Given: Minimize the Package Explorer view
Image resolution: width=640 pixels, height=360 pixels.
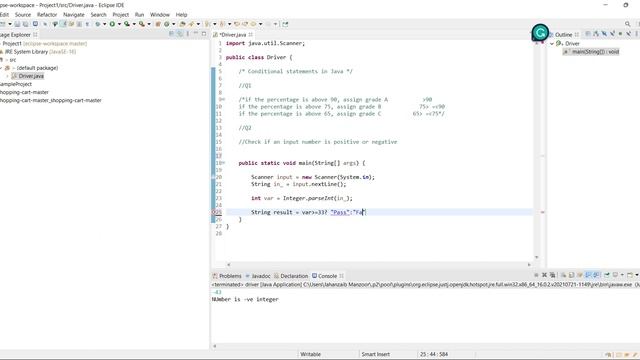Looking at the screenshot, I should [196, 34].
